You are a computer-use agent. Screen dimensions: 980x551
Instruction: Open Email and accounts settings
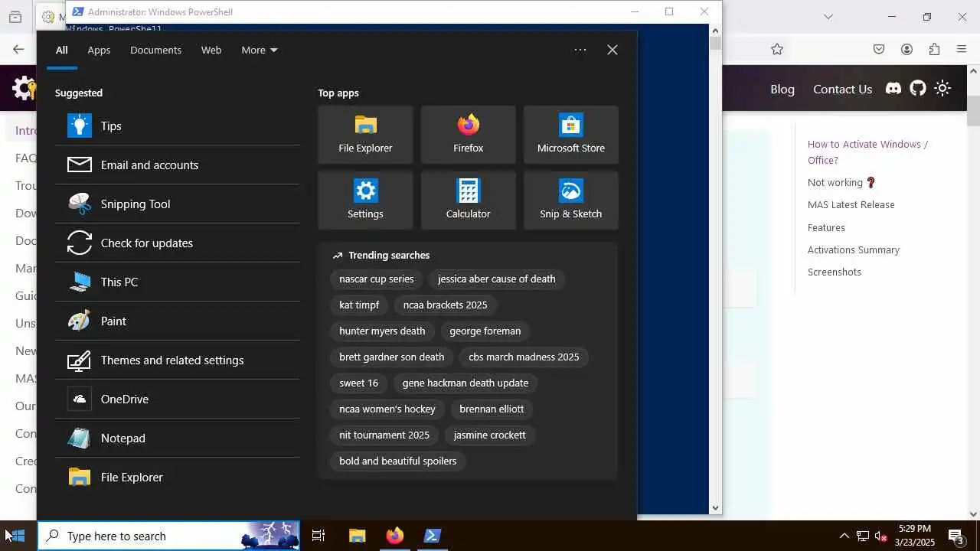click(177, 165)
